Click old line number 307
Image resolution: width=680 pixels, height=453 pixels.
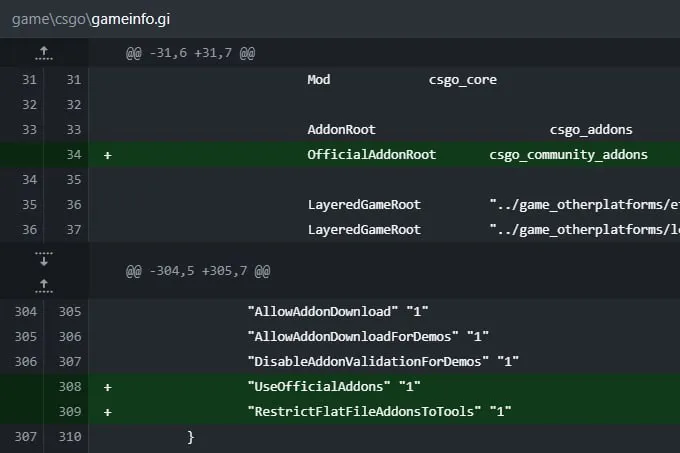click(26, 437)
